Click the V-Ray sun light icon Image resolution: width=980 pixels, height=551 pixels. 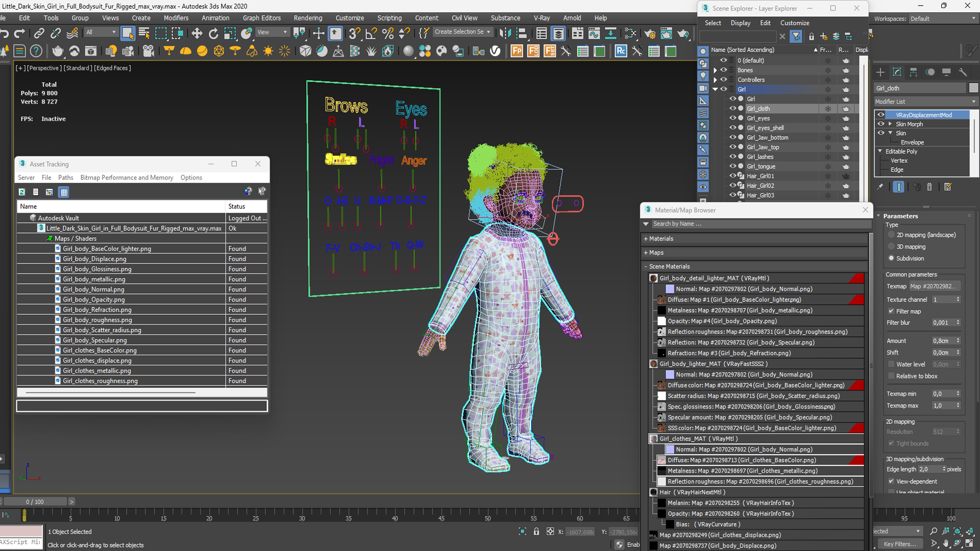pyautogui.click(x=268, y=51)
